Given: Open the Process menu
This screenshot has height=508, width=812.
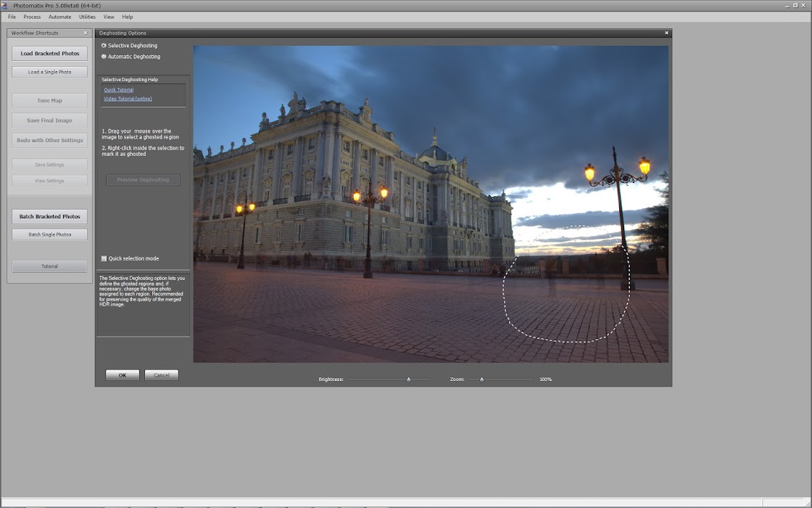Looking at the screenshot, I should 32,17.
